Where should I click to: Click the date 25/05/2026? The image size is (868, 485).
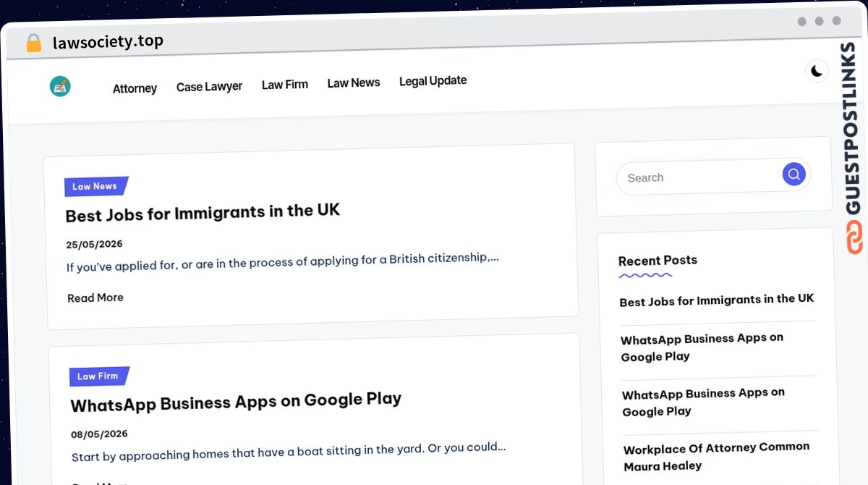(x=94, y=244)
